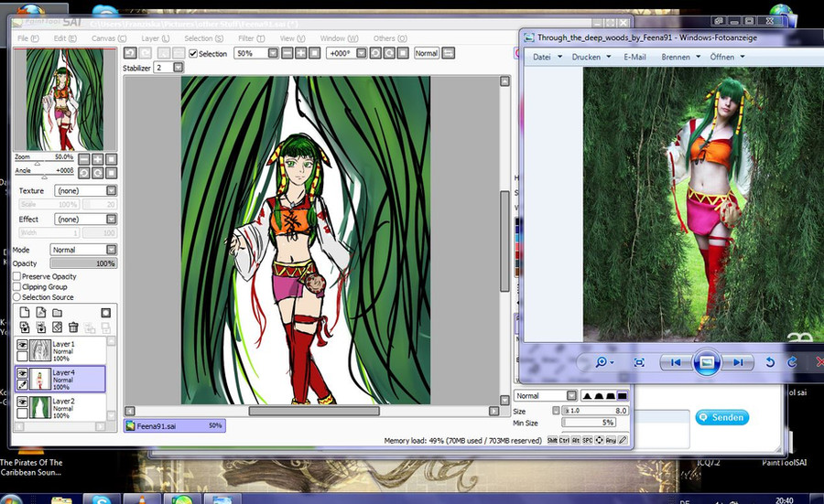Go to next photo in Fotoanzeige

click(737, 362)
